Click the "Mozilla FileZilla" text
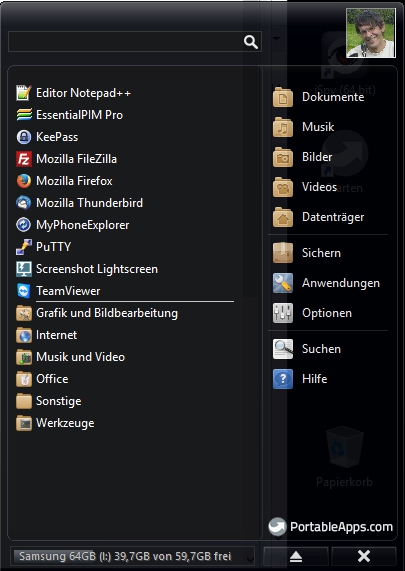405x571 pixels. [76, 159]
